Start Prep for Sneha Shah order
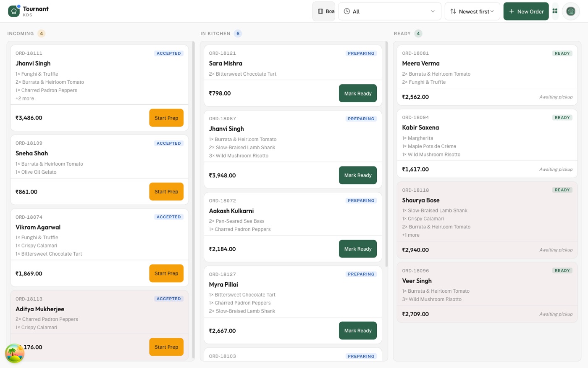 tap(166, 192)
